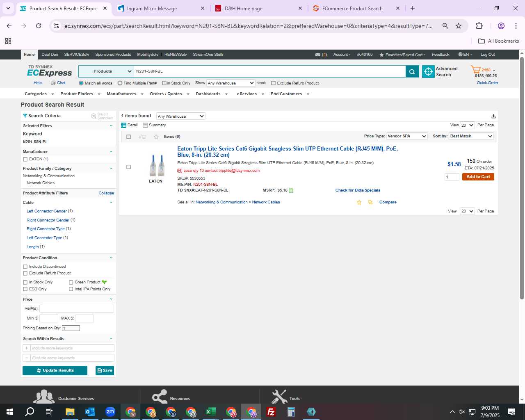Open the messages envelope icon
The image size is (525, 420).
click(318, 55)
